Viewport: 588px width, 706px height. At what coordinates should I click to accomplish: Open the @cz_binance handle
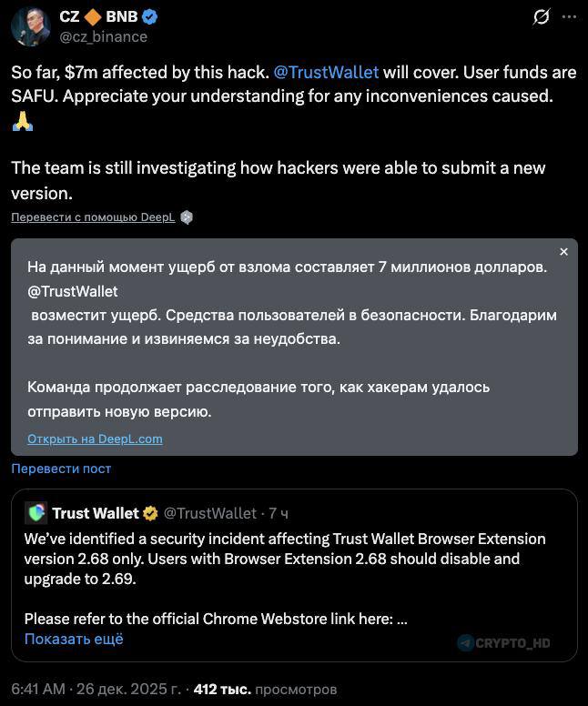click(103, 36)
